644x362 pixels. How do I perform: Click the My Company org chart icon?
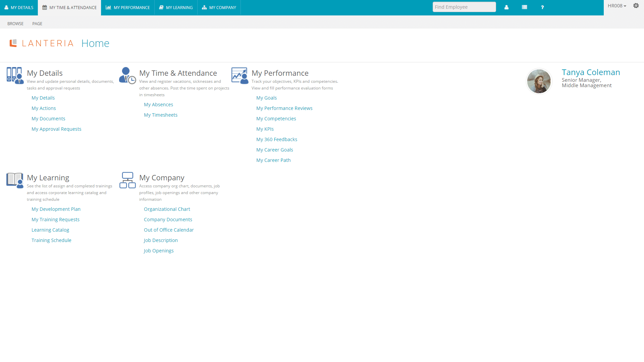click(x=127, y=180)
